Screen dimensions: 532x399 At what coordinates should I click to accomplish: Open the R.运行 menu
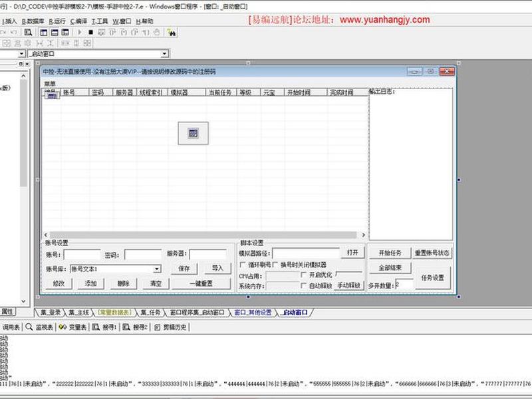(57, 21)
